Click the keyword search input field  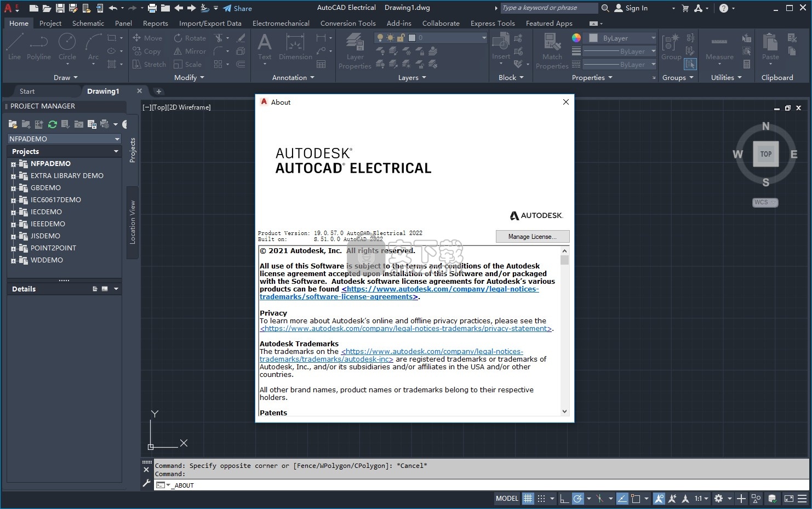(549, 8)
